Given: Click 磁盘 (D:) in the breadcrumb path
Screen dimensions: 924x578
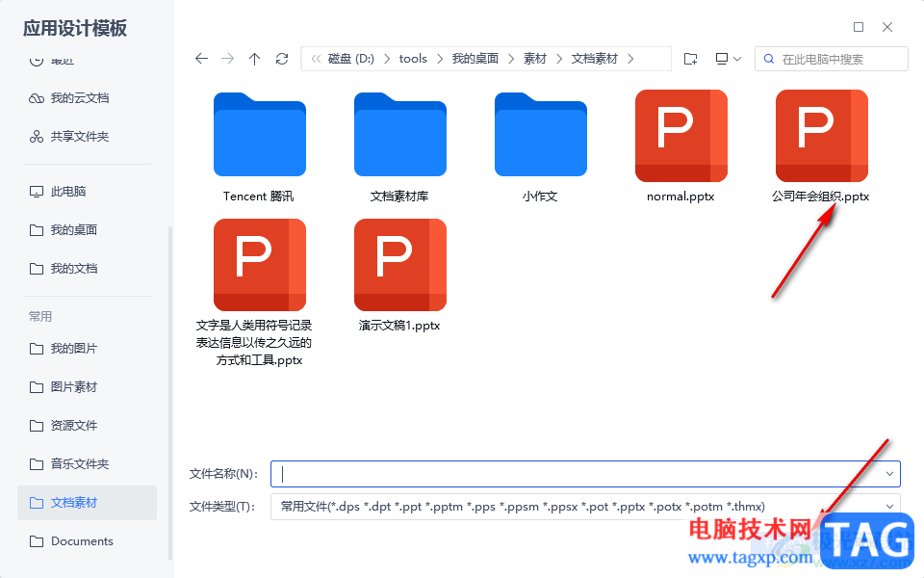Looking at the screenshot, I should (x=351, y=59).
